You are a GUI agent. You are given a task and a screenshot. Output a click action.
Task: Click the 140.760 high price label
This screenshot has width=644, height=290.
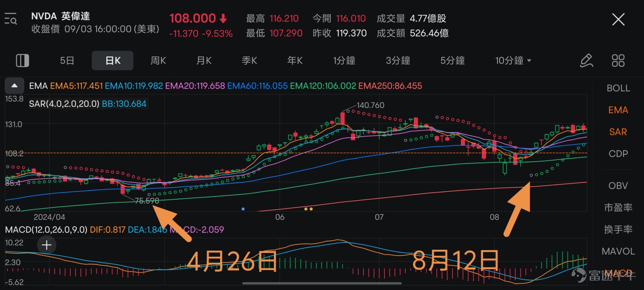371,105
